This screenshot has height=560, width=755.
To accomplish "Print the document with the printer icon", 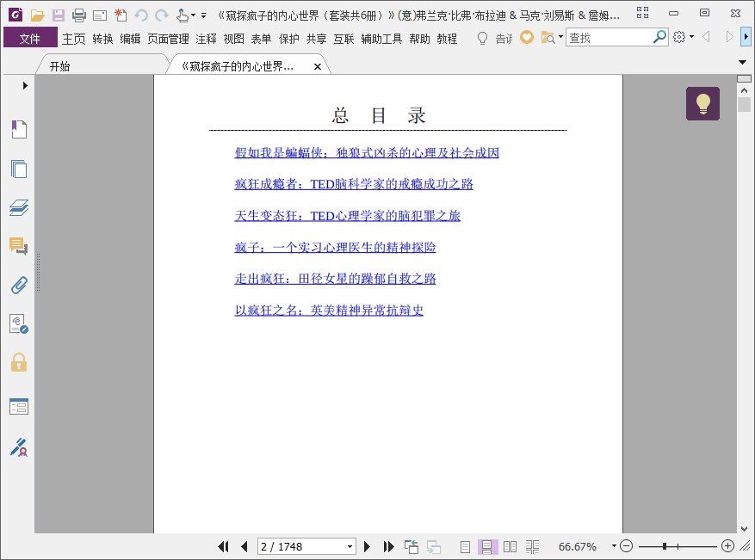I will point(79,15).
